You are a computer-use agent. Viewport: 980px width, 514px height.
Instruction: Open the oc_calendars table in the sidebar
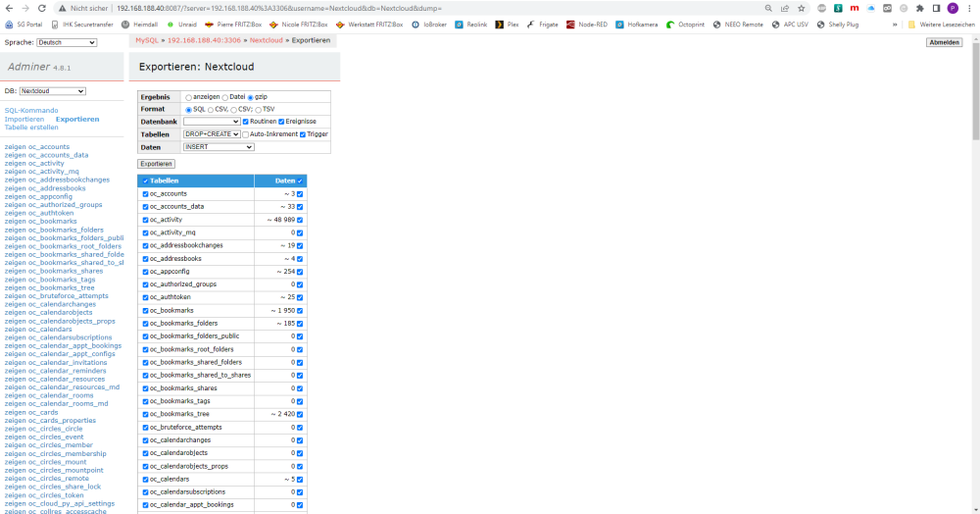tap(50, 329)
